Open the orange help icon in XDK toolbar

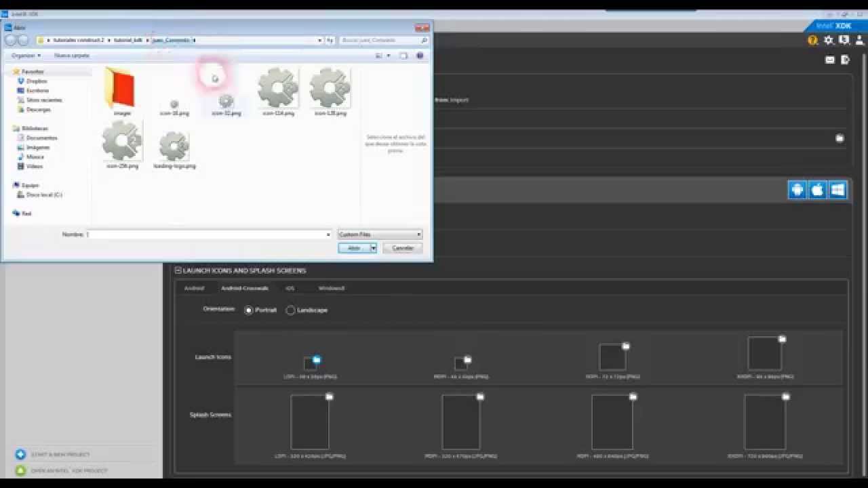[812, 41]
